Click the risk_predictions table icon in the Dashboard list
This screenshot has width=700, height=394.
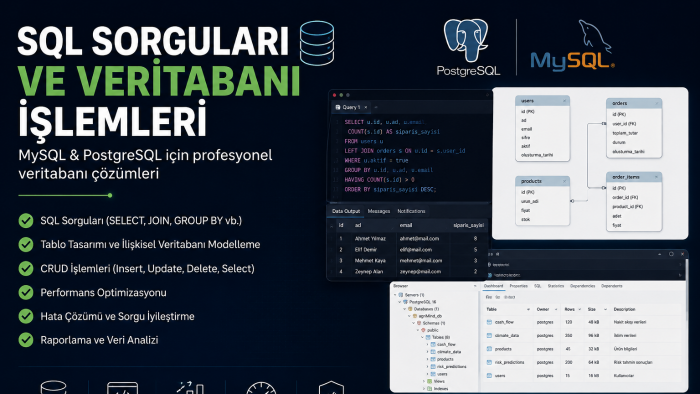click(x=489, y=362)
